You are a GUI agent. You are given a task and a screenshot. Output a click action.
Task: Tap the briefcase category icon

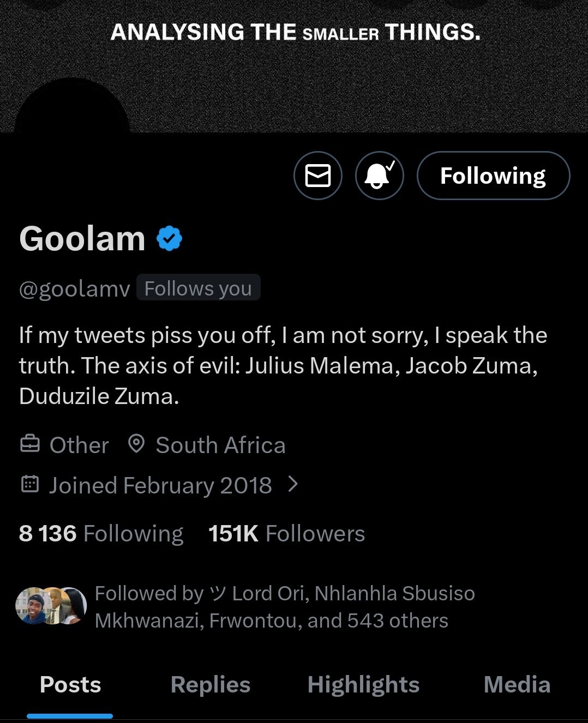pos(30,444)
